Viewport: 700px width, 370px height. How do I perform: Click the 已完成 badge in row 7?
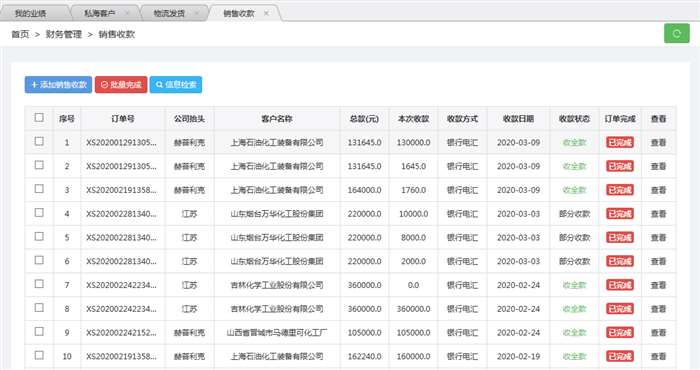620,285
